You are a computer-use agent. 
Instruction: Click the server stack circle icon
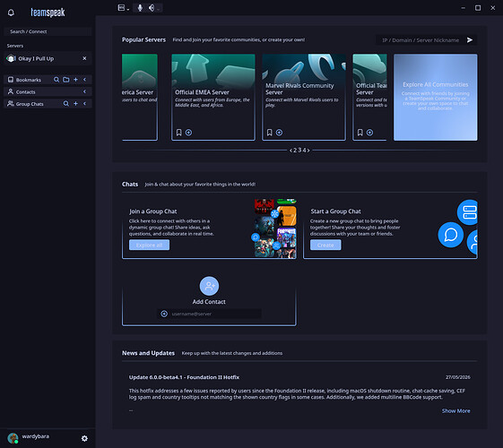click(x=468, y=212)
